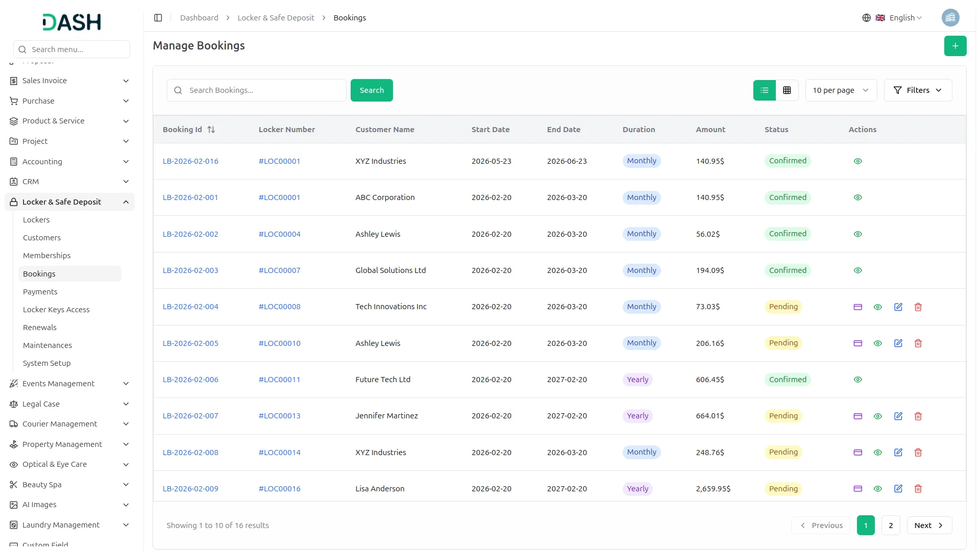Open the Payments menu item
Screen dimensions: 980x551
[x=40, y=291]
